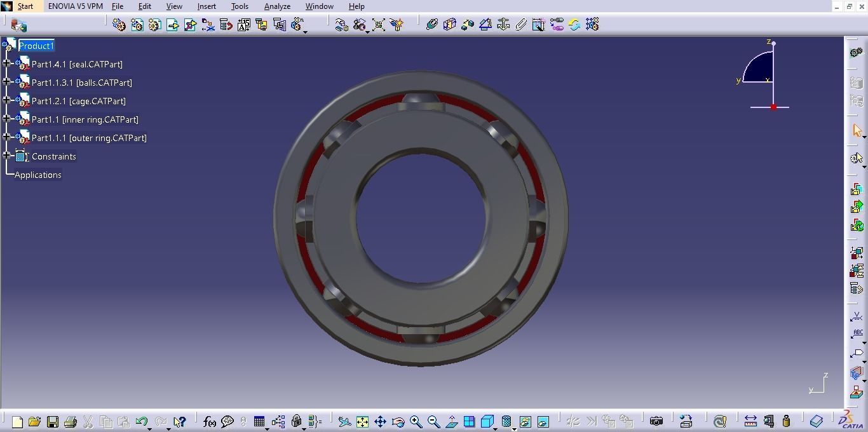The height and width of the screenshot is (432, 868).
Task: Click the first gear Component icon in top toolbar
Action: pos(119,25)
